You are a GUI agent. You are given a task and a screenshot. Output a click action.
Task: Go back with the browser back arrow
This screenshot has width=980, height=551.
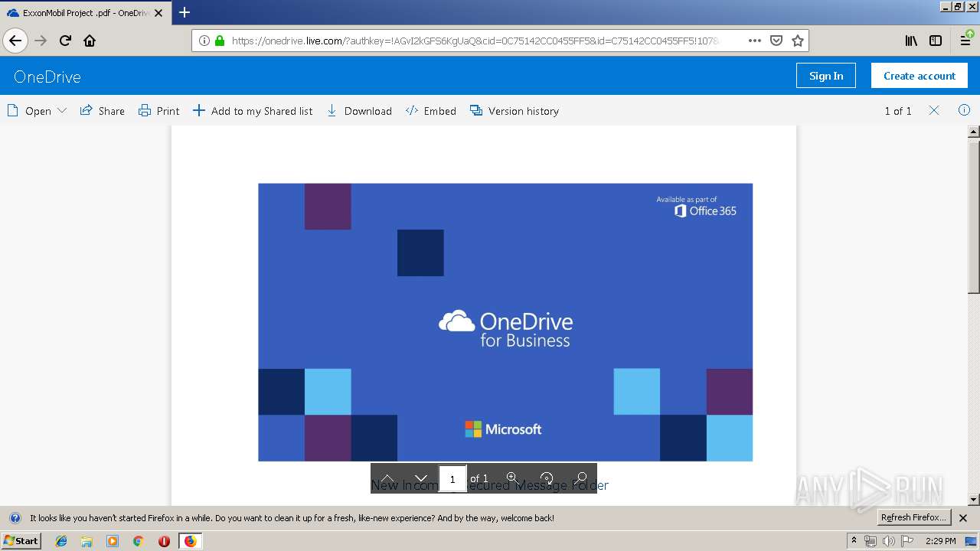15,41
